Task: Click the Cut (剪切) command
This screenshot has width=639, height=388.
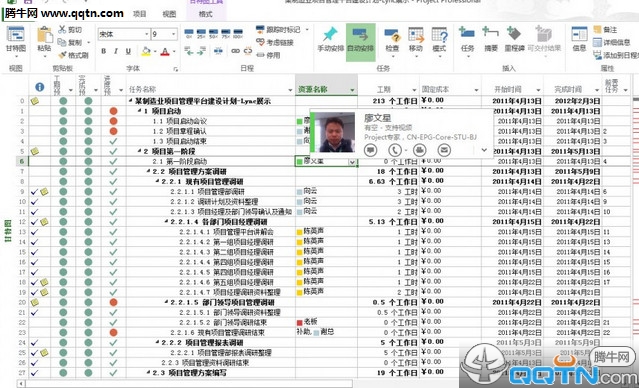Action: point(70,29)
